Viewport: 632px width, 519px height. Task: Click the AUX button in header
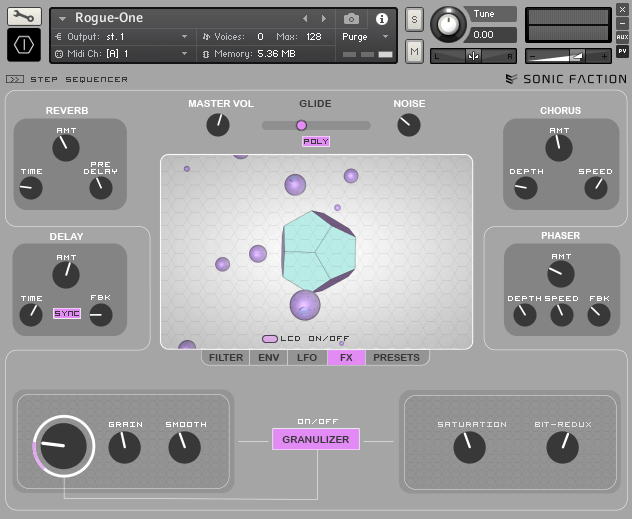tap(622, 36)
